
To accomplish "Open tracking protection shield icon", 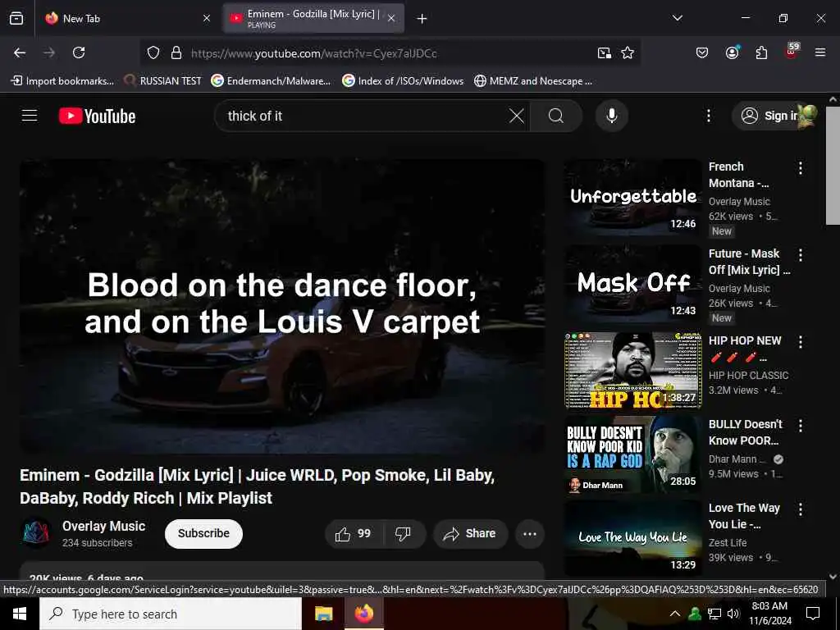I will [153, 52].
